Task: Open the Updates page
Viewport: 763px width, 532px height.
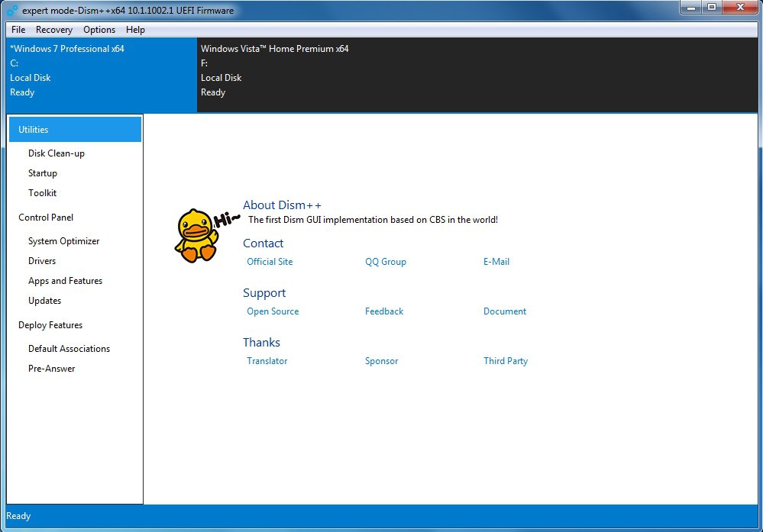Action: [x=45, y=301]
